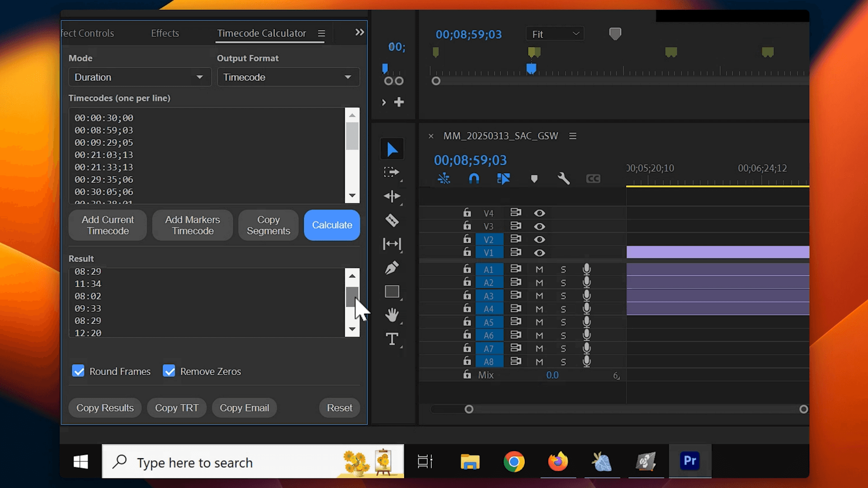This screenshot has height=488, width=868.
Task: Hide track V4 with eye toggle
Action: coord(539,213)
